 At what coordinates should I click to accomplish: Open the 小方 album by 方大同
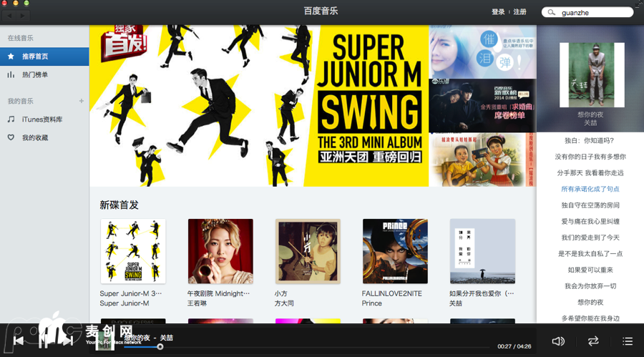tap(308, 251)
